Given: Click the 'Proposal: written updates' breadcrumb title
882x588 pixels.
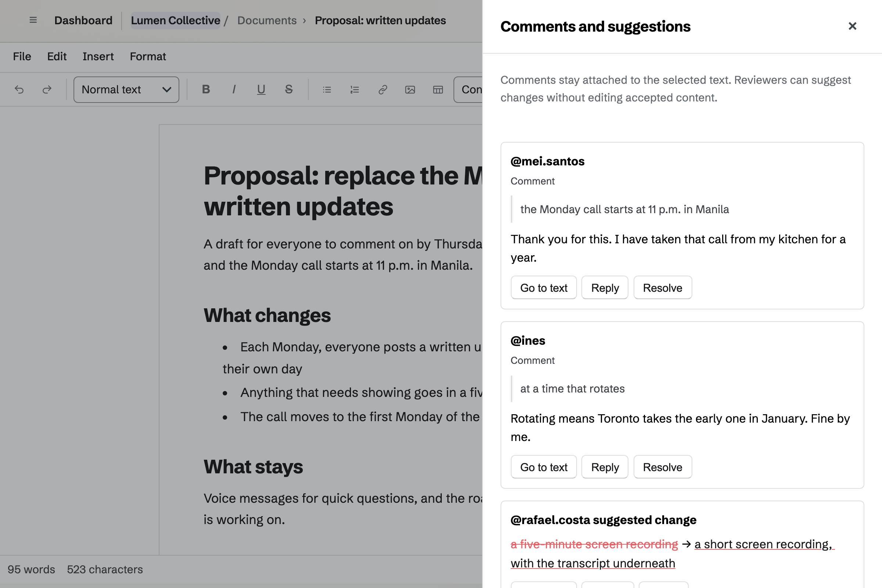Looking at the screenshot, I should pos(380,20).
